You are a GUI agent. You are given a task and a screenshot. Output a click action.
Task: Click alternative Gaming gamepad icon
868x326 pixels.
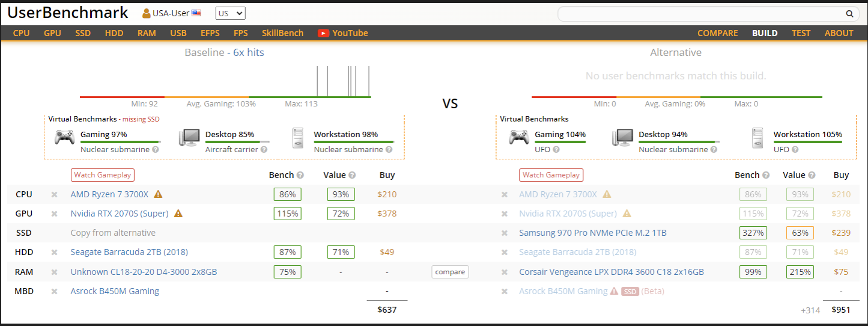pos(519,138)
